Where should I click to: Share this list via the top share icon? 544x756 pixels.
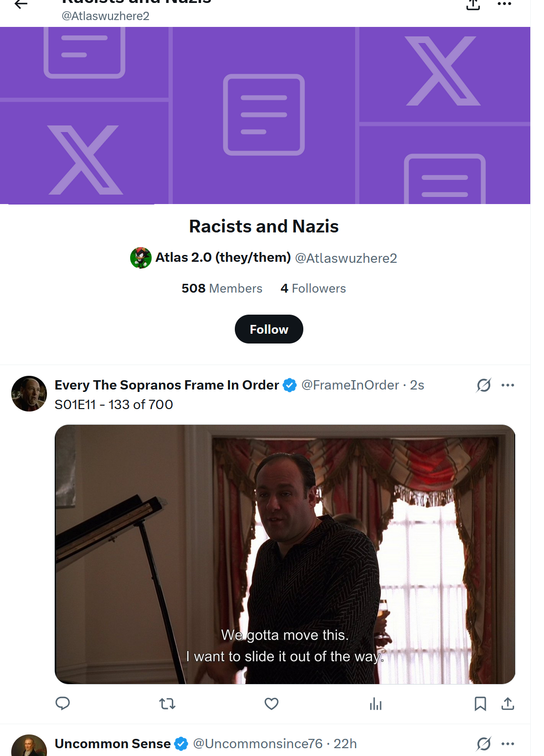coord(473,4)
